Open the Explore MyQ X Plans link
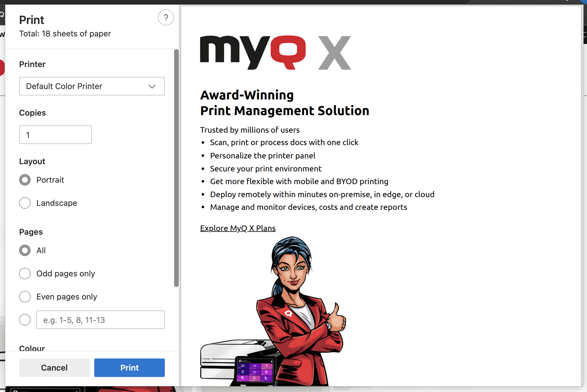The height and width of the screenshot is (392, 587). (238, 228)
